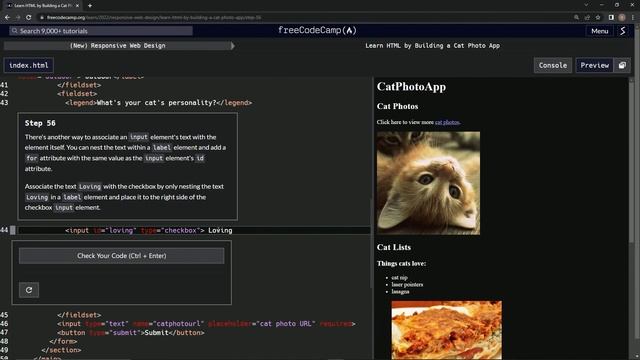Click the zoom magnifier icon in the address bar

(576, 18)
